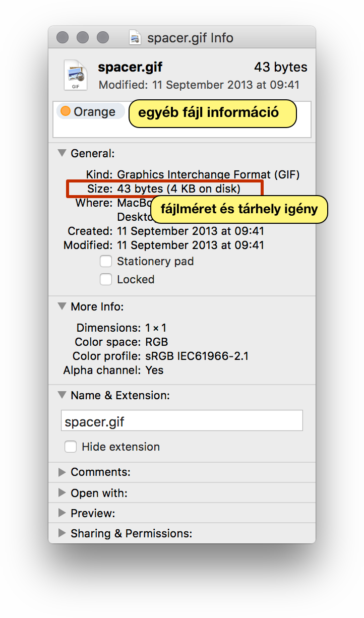Expand Sharing & Permissions section
The width and height of the screenshot is (364, 618).
click(x=62, y=533)
